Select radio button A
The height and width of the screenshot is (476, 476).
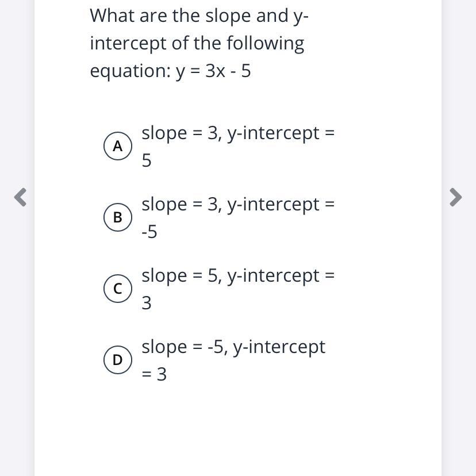118,146
